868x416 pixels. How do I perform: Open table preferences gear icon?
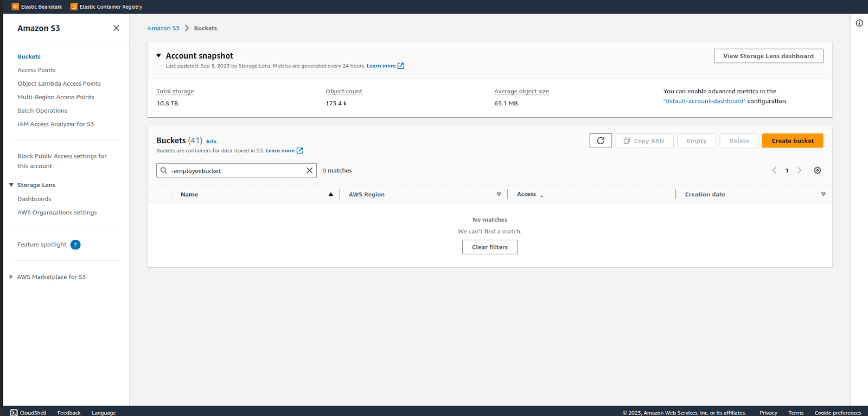pos(818,170)
